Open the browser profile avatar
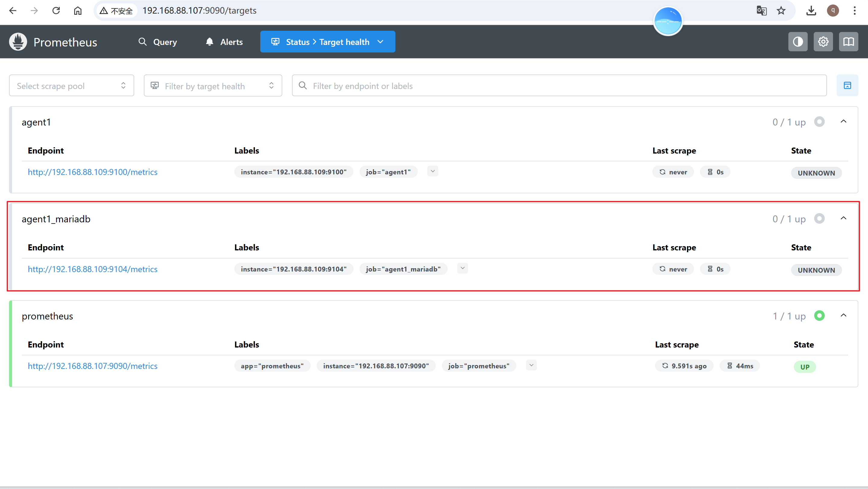Viewport: 868px width, 489px height. [x=833, y=11]
